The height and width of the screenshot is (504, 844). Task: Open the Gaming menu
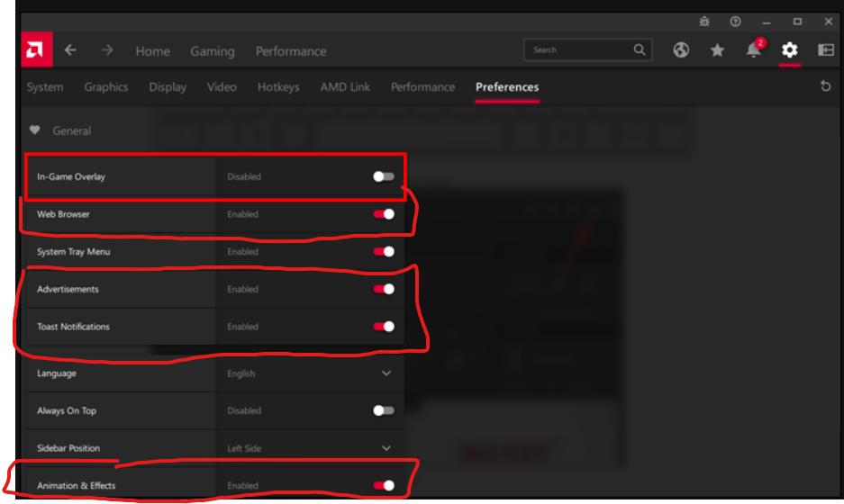point(213,51)
